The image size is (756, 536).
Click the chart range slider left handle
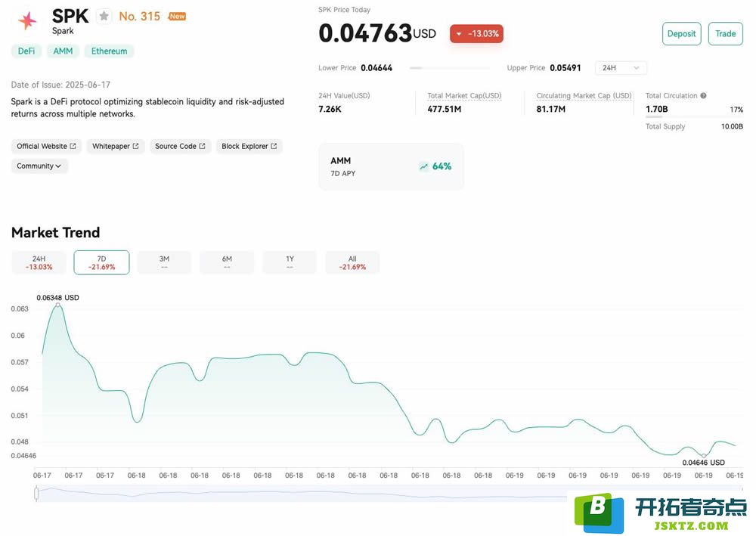(36, 494)
